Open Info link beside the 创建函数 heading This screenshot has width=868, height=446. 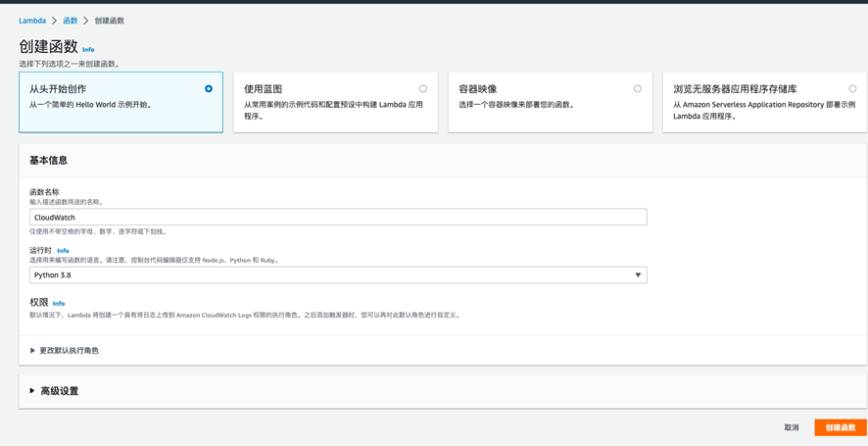point(88,49)
